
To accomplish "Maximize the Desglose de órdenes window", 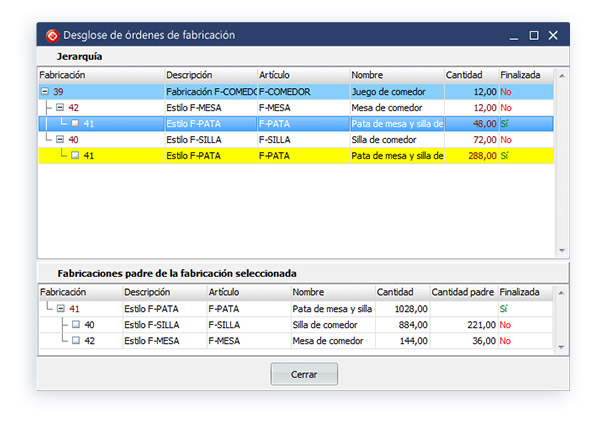I will pyautogui.click(x=534, y=35).
